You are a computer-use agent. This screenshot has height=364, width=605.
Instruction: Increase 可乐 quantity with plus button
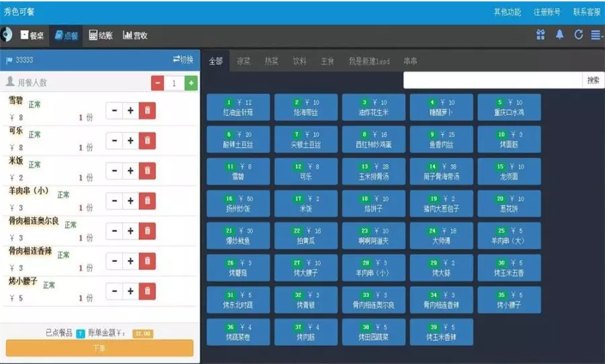coord(130,140)
